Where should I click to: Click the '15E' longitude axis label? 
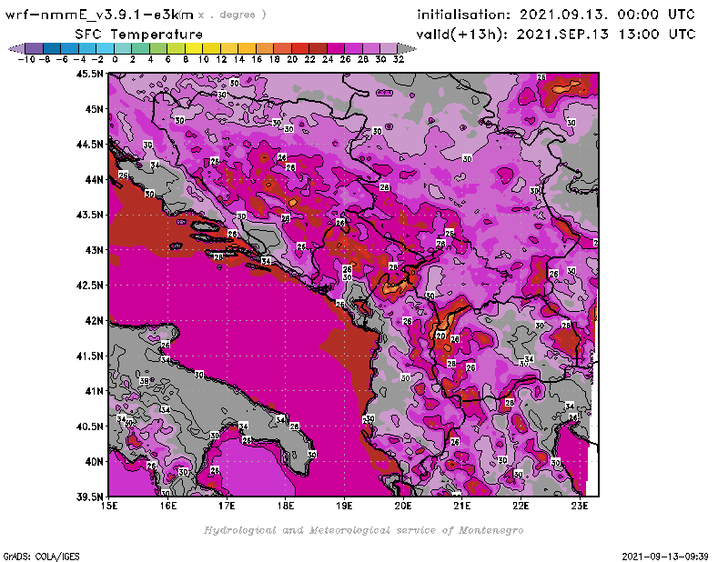point(109,506)
